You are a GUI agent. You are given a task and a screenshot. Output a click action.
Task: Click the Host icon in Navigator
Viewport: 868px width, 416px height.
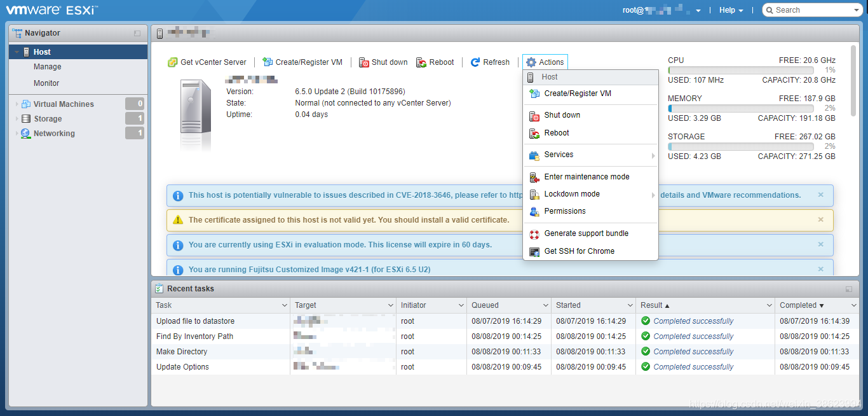click(26, 52)
